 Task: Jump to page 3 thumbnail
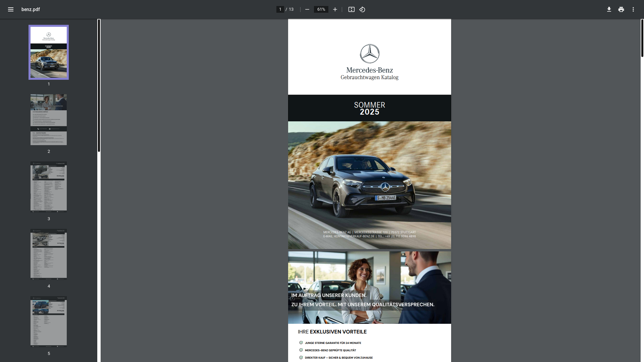pos(49,187)
